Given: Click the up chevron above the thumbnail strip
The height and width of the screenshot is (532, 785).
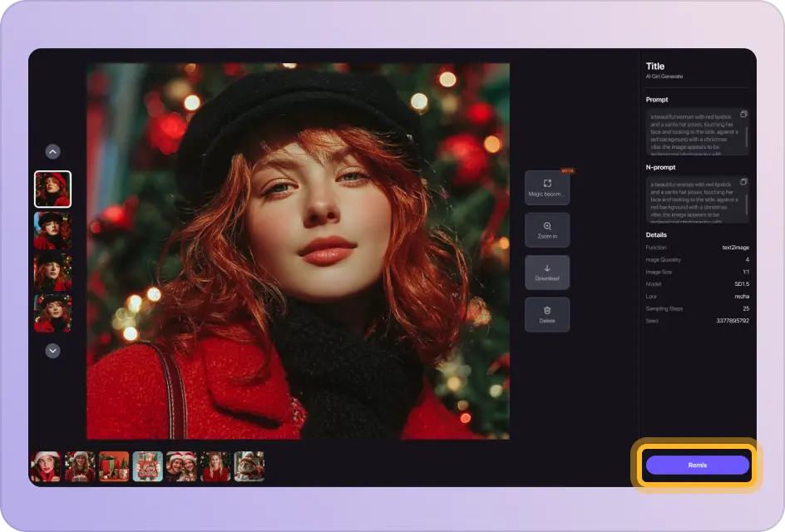Looking at the screenshot, I should [52, 151].
